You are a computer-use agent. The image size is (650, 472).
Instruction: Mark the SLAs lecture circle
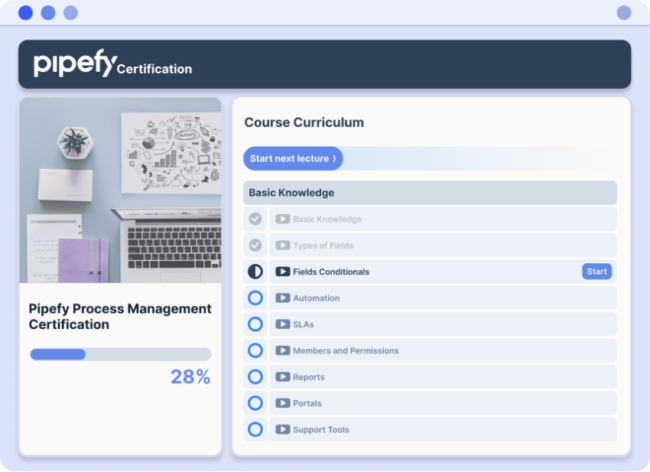coord(255,324)
